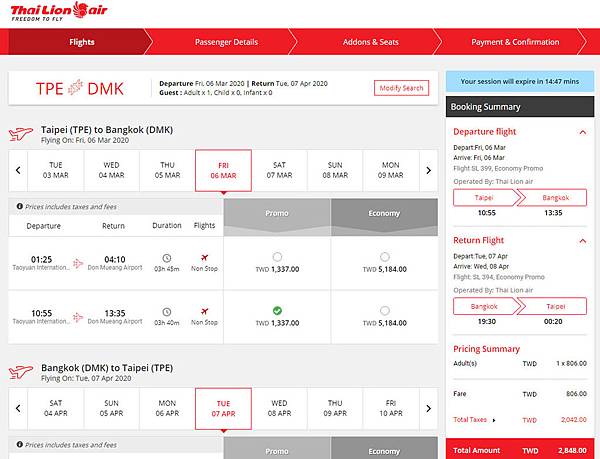
Task: Click the Booking Summary header
Action: coord(520,107)
